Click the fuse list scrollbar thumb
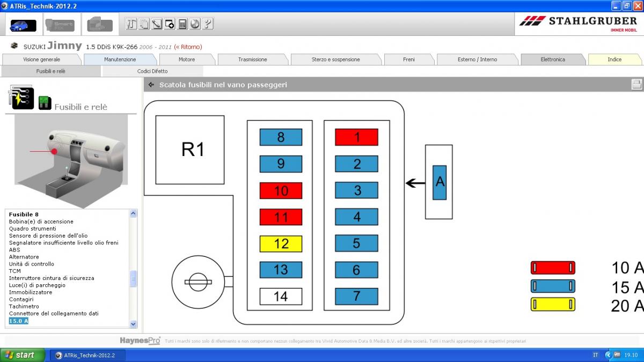 point(134,279)
